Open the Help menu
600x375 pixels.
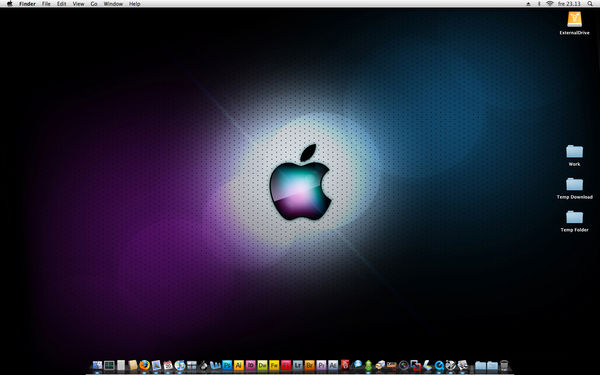(x=134, y=3)
